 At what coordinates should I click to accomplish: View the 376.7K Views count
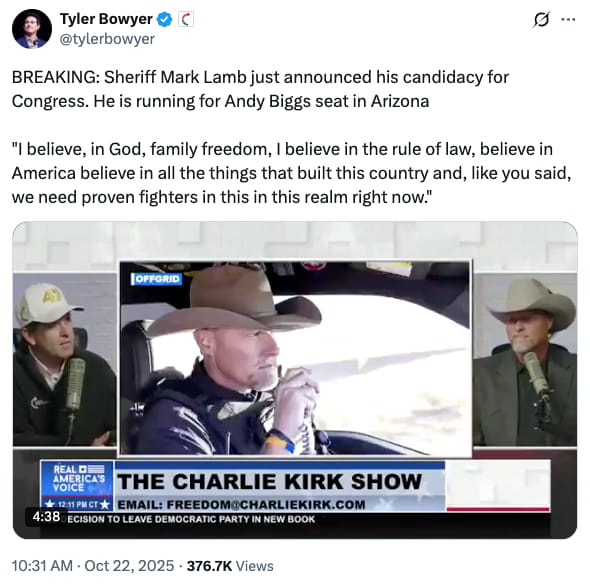(230, 566)
